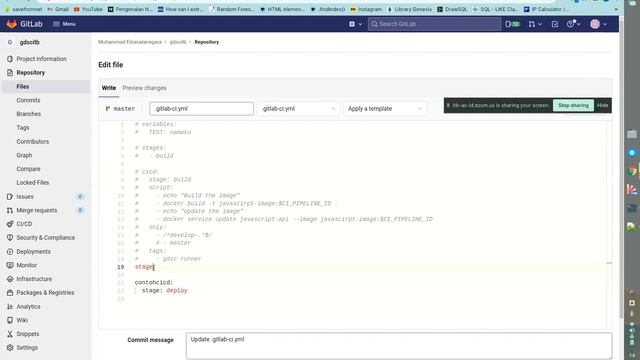
Task: Open the create new plus dropdown
Action: pos(355,24)
